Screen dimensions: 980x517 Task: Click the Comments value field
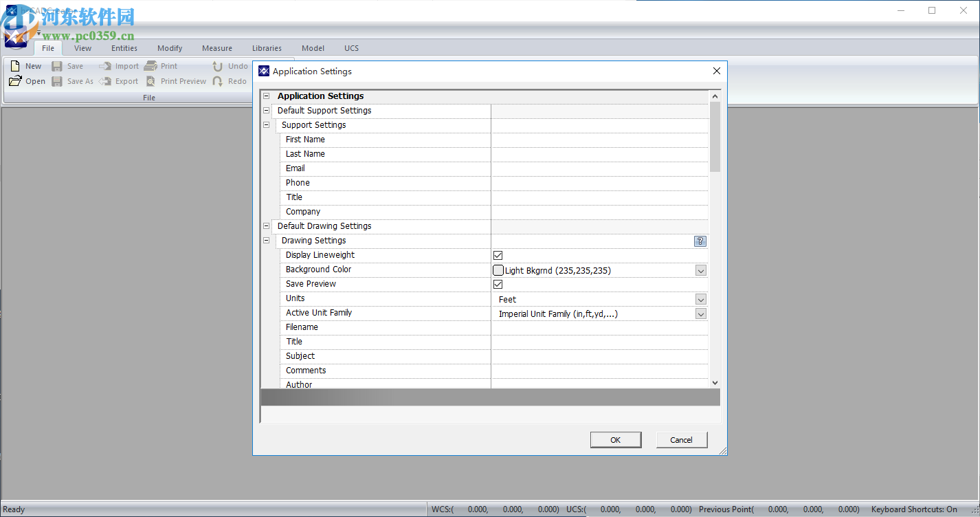[599, 371]
